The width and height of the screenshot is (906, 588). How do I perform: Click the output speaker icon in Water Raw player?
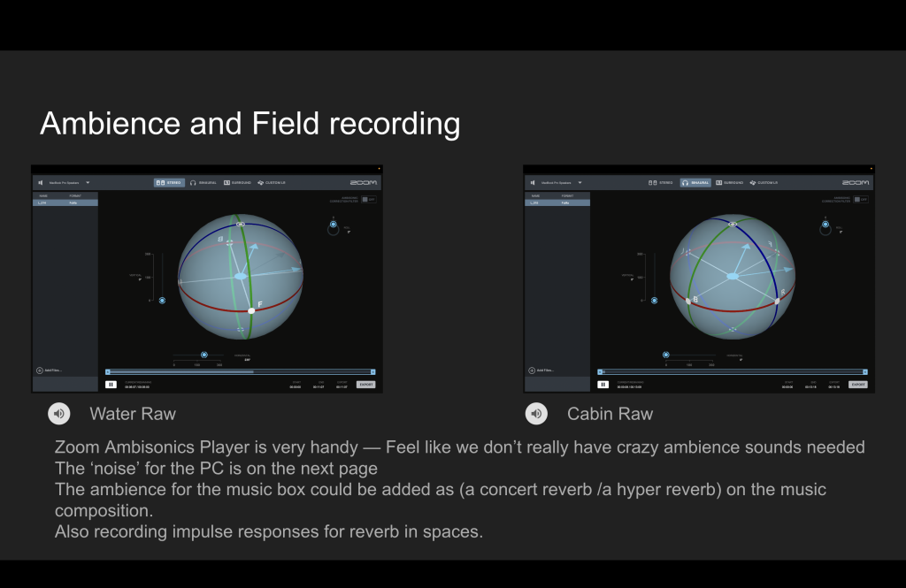[x=41, y=182]
